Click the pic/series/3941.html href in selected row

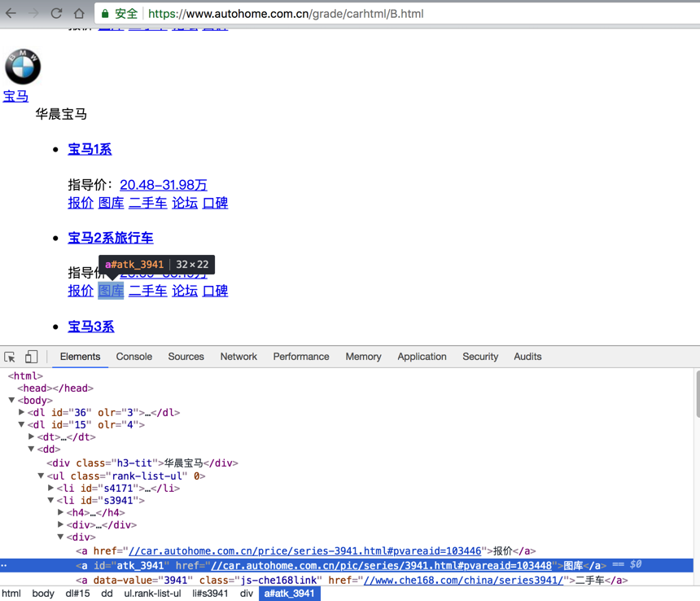coord(381,566)
